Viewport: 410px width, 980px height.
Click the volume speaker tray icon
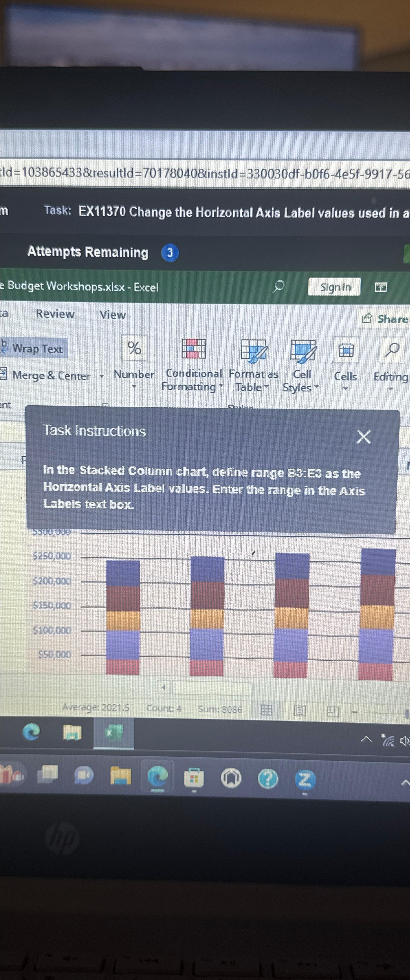[405, 741]
